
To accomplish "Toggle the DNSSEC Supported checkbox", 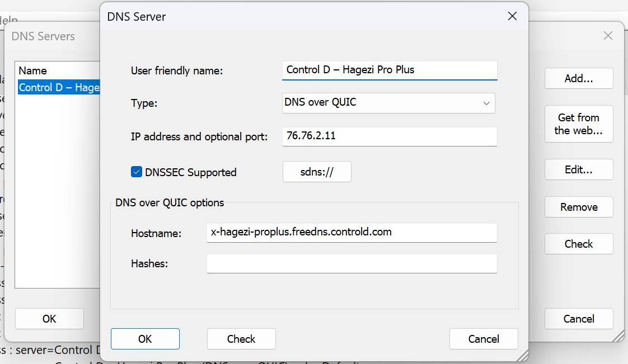I will pyautogui.click(x=136, y=172).
